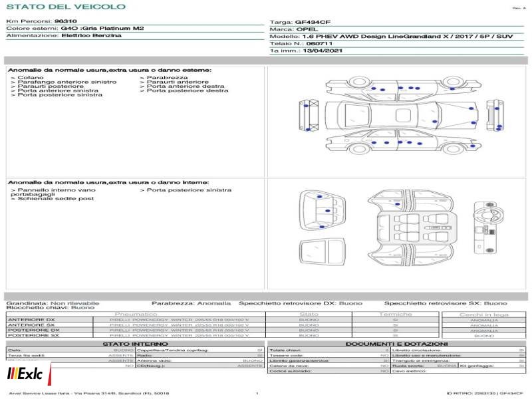Click 'Pannello interno vano portabagagli' entry
532x399 pixels.
click(53, 192)
